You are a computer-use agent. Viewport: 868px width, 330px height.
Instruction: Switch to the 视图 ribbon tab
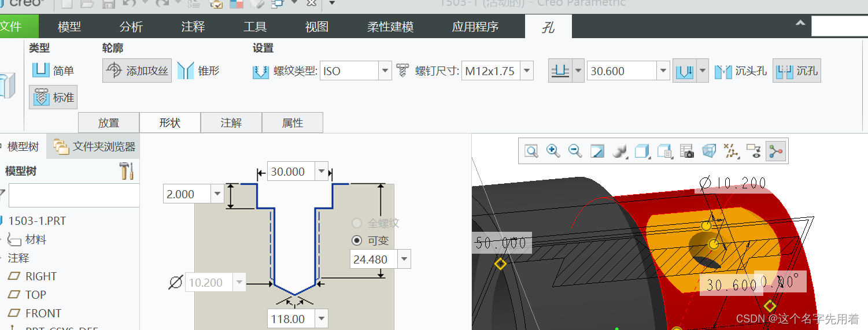tap(317, 27)
